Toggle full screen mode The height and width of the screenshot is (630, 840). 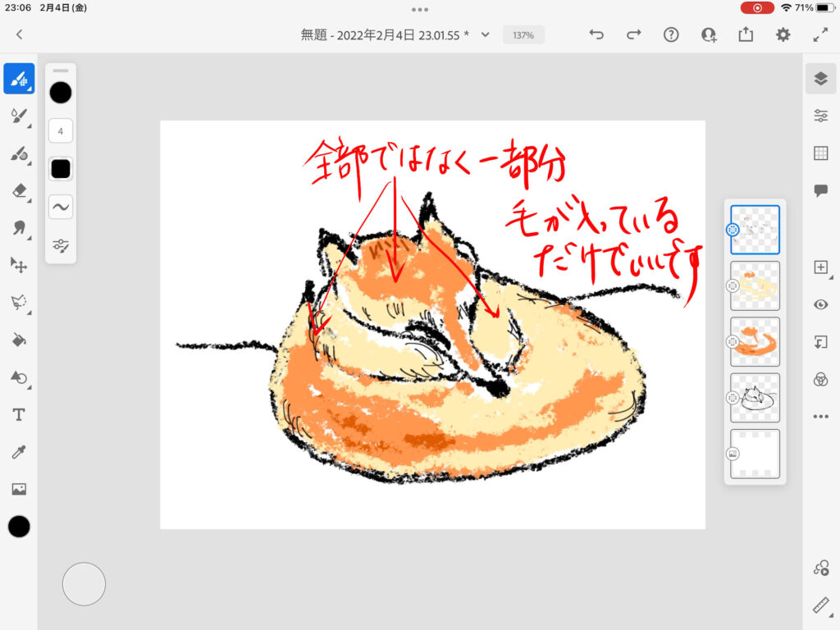pos(820,34)
